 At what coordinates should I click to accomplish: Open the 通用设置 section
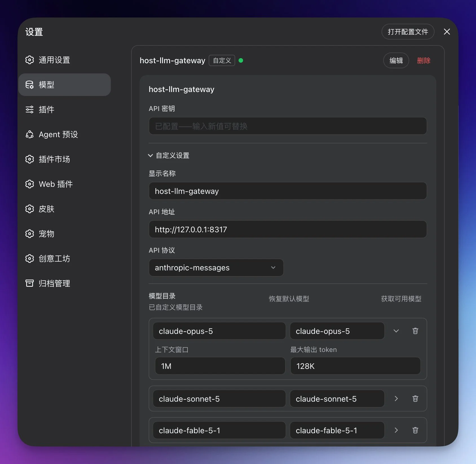click(65, 60)
